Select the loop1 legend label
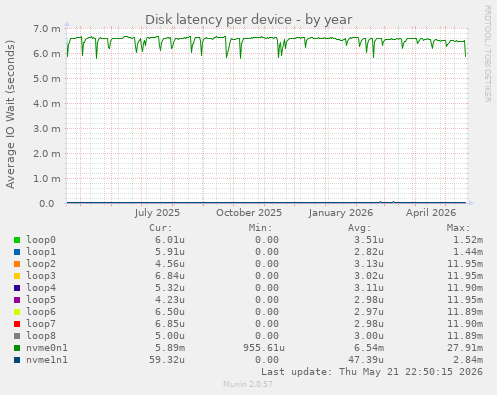Viewport: 497px width, 395px height. 41,252
